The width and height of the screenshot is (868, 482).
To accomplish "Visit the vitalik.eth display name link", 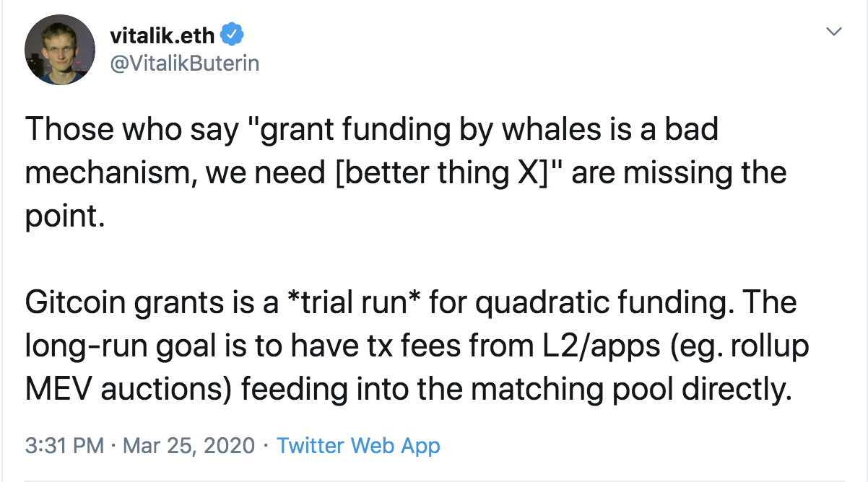I will tap(162, 34).
